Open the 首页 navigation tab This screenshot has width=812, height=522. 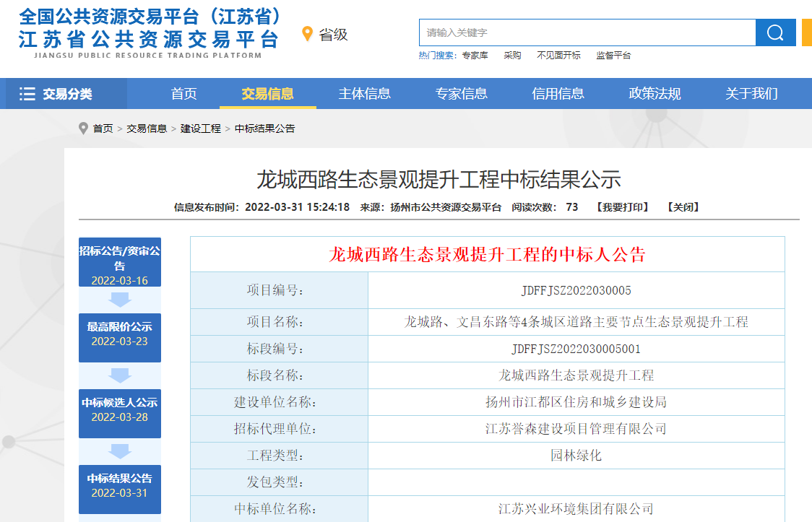pyautogui.click(x=183, y=94)
